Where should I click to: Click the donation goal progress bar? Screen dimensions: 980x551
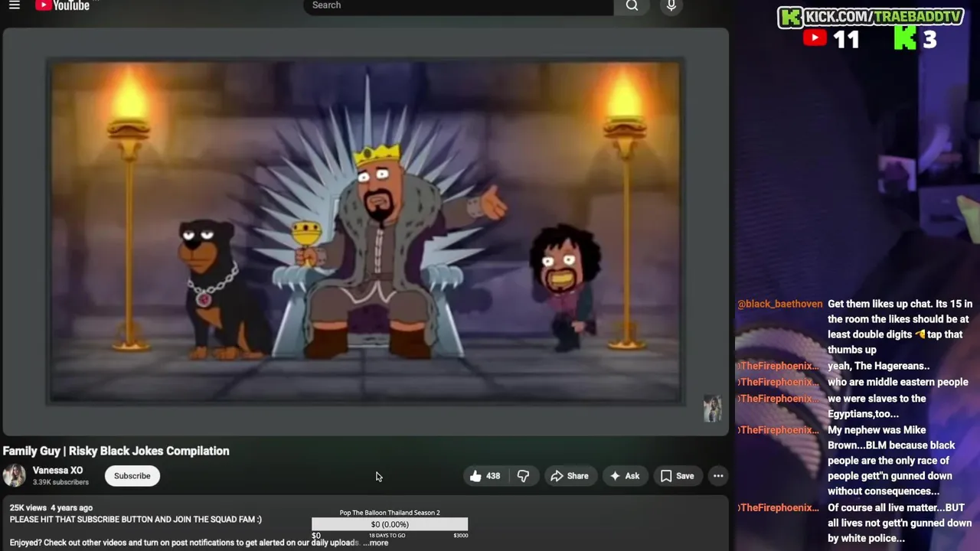pyautogui.click(x=390, y=524)
